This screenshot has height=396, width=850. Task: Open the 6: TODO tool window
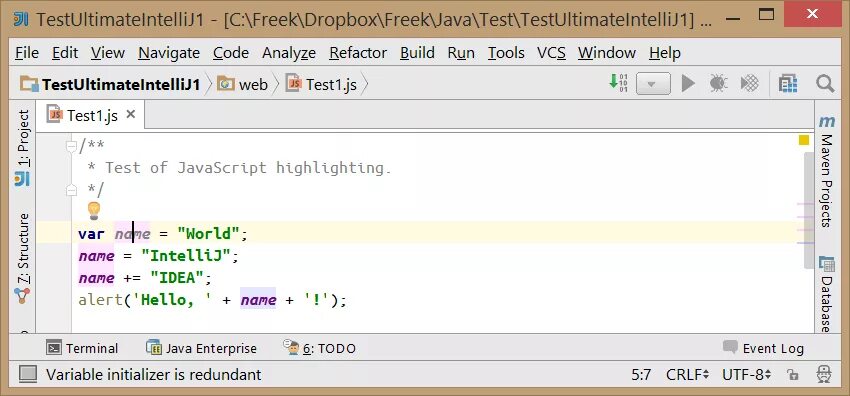pyautogui.click(x=320, y=348)
